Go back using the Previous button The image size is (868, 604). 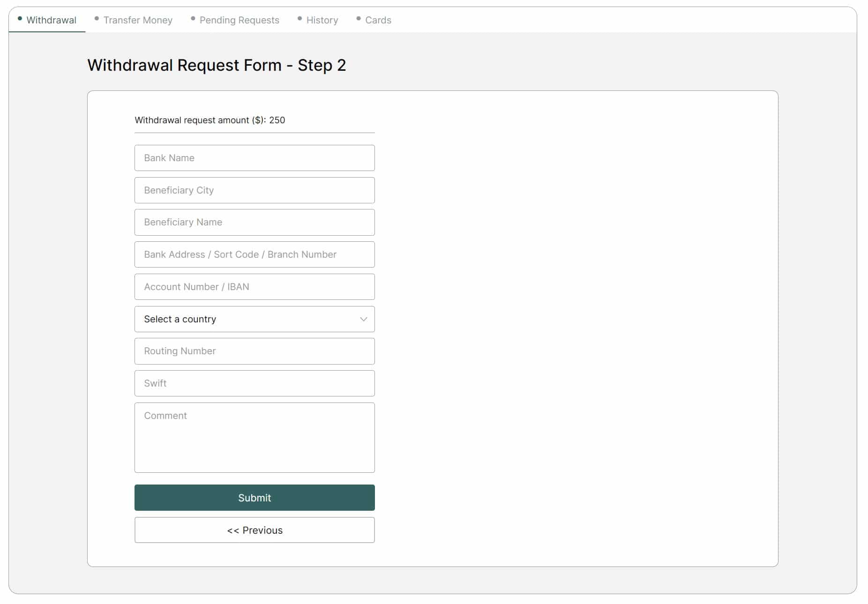[x=254, y=530]
